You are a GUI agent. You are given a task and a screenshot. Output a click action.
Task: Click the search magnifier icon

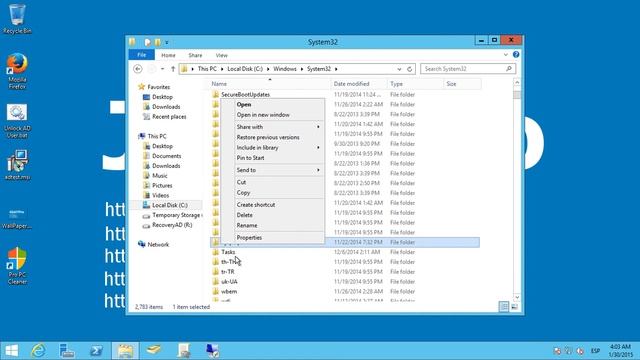(509, 69)
